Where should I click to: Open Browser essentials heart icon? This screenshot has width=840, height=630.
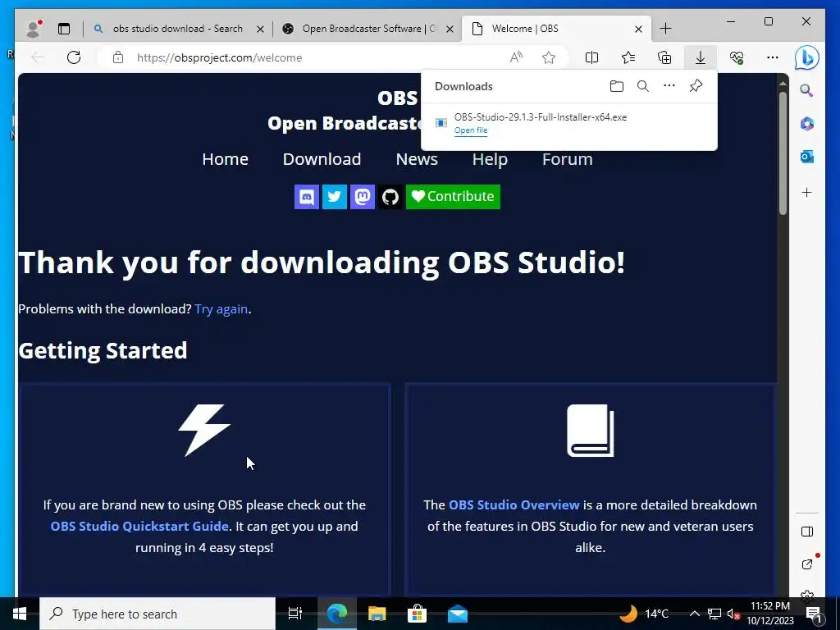tap(737, 57)
